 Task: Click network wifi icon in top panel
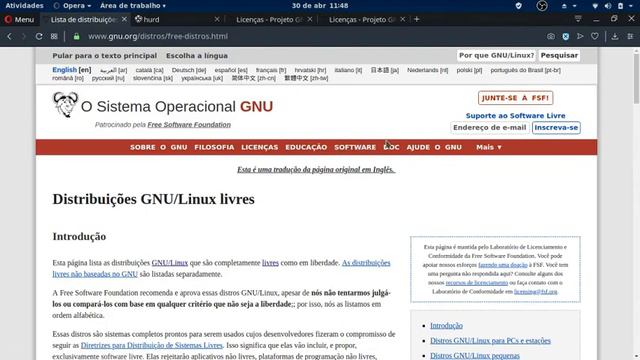tap(595, 6)
